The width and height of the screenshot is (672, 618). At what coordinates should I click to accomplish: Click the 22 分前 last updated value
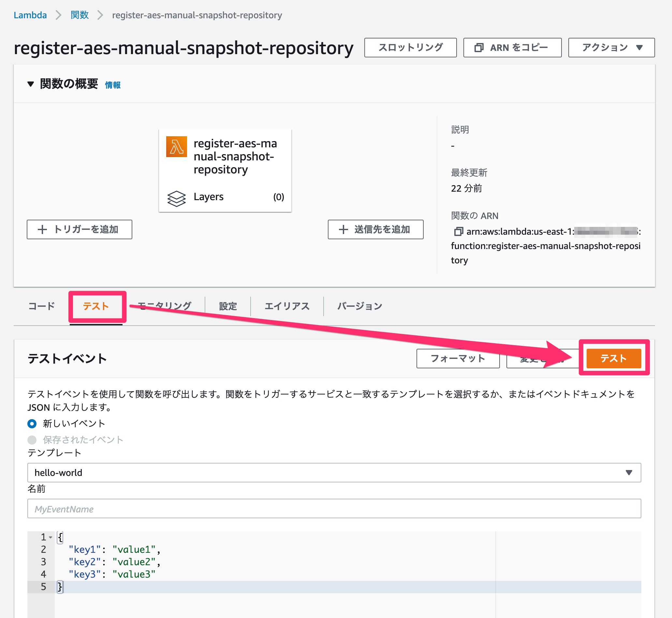466,188
